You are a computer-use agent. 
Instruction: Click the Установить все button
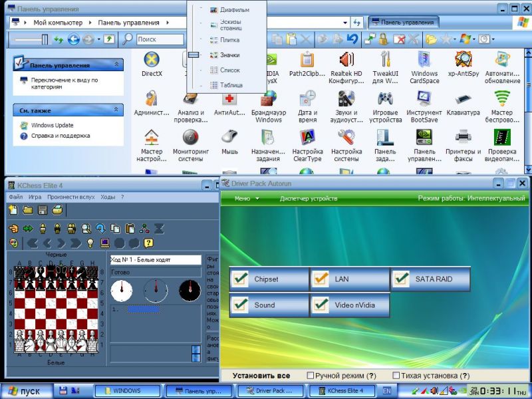261,376
